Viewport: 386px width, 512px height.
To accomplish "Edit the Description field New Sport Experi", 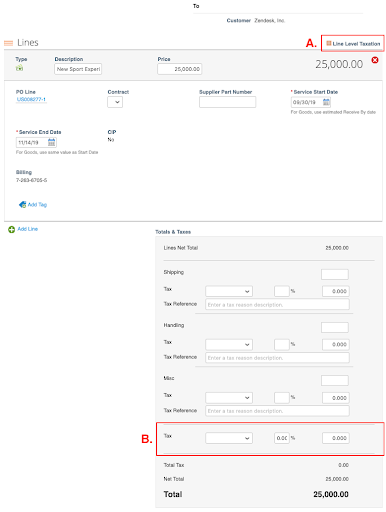I will click(x=78, y=69).
